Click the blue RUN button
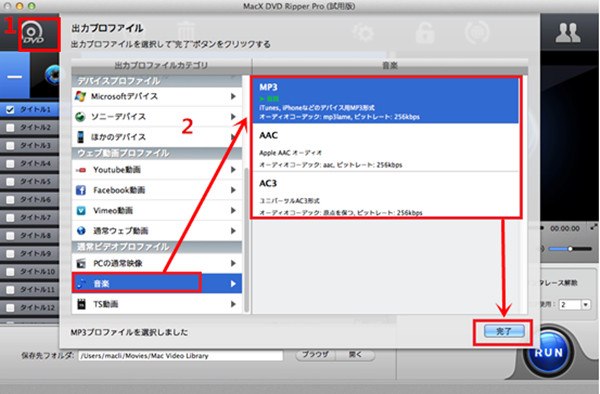 click(x=548, y=352)
